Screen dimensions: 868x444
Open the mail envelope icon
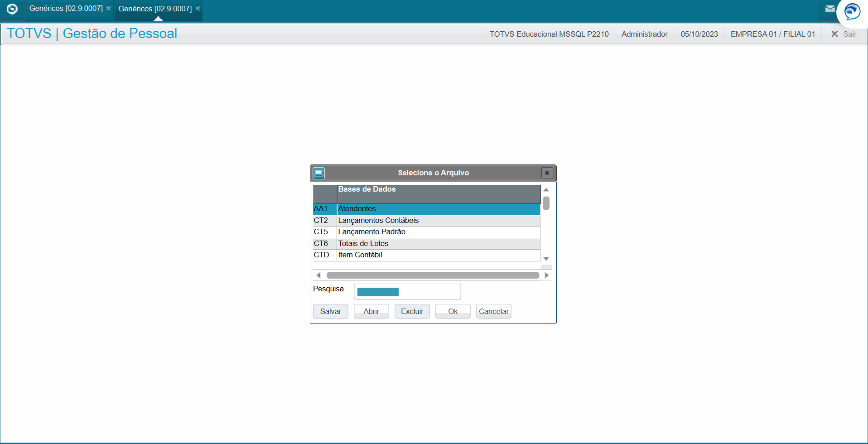pyautogui.click(x=830, y=9)
